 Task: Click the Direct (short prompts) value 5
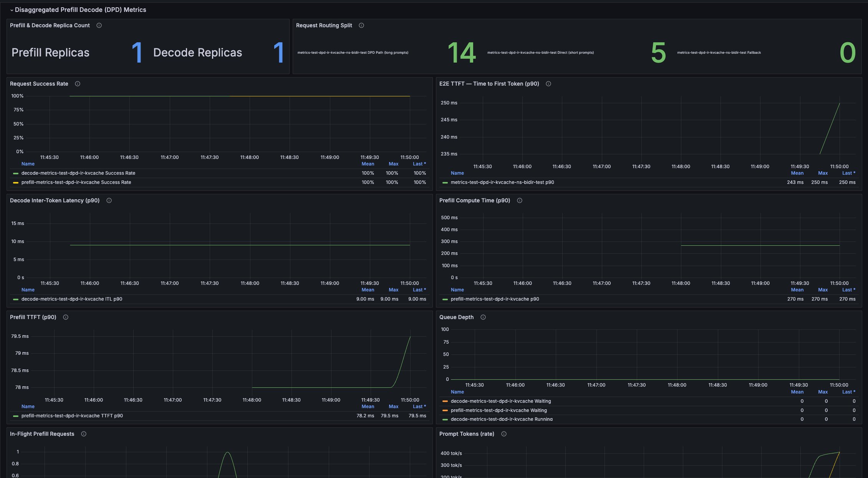(x=658, y=53)
